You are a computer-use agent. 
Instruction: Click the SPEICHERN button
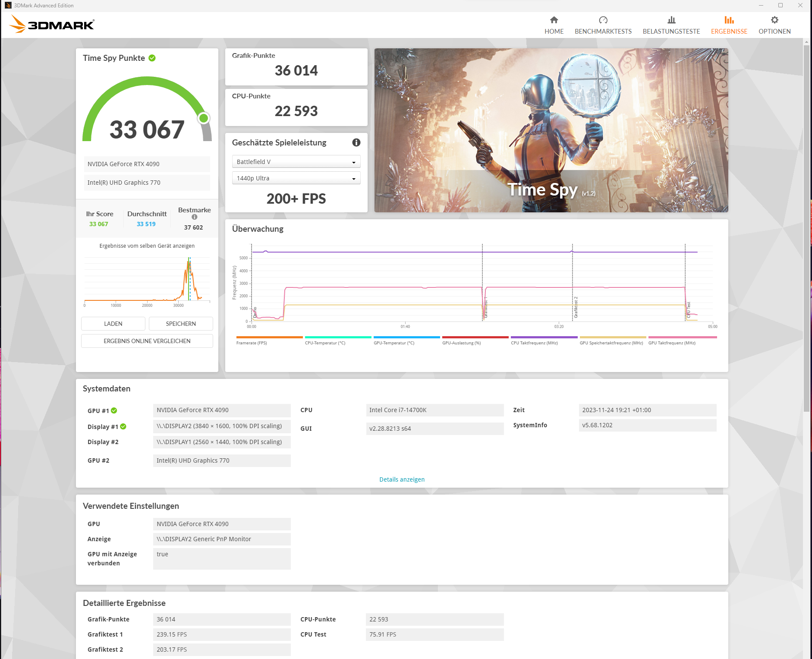[x=181, y=324]
